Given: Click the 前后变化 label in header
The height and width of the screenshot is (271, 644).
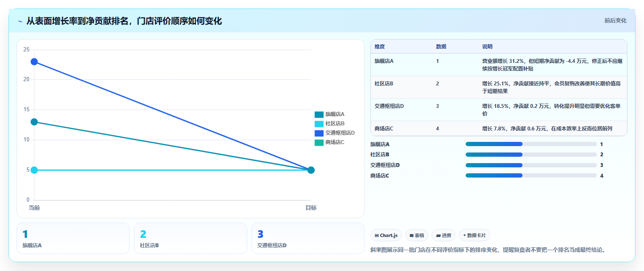Looking at the screenshot, I should (615, 21).
